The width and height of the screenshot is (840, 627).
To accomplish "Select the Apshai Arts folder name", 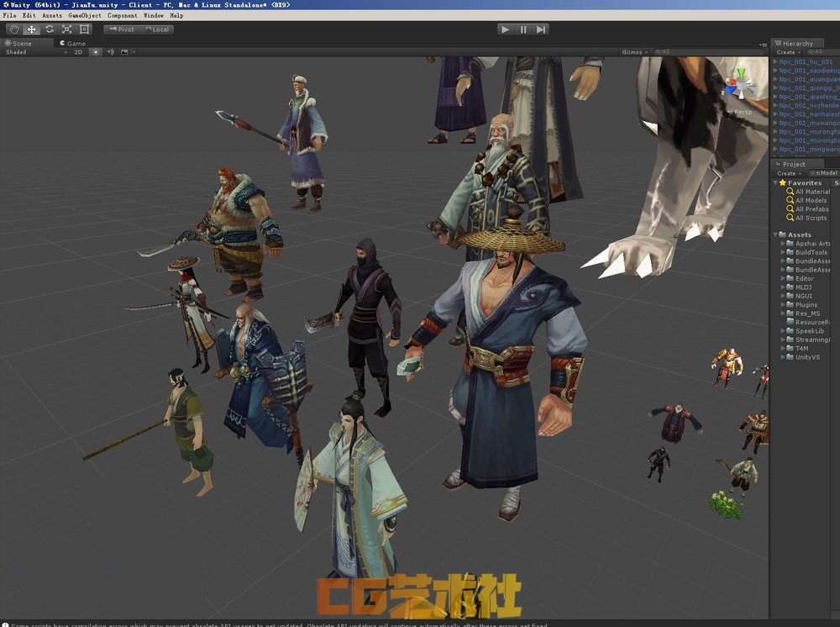I will pos(812,243).
